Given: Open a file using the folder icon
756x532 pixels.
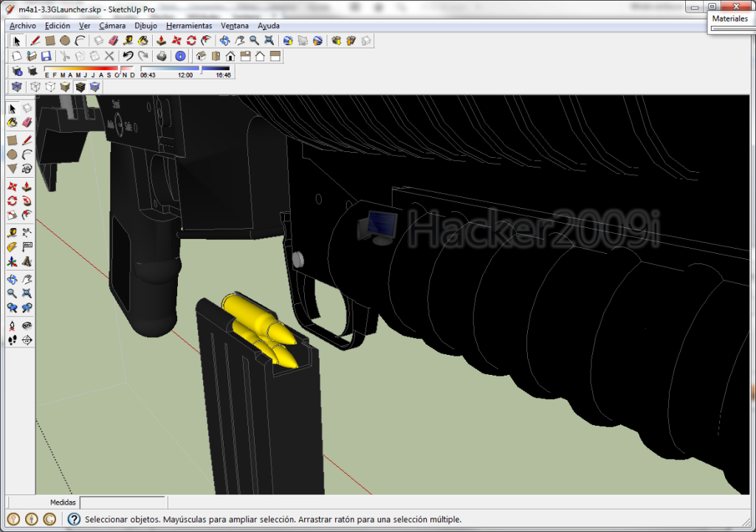Looking at the screenshot, I should click(31, 56).
